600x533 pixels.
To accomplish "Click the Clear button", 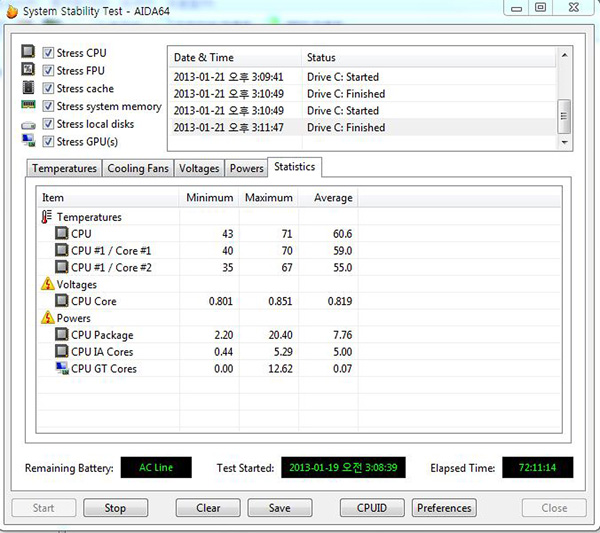I will point(208,508).
